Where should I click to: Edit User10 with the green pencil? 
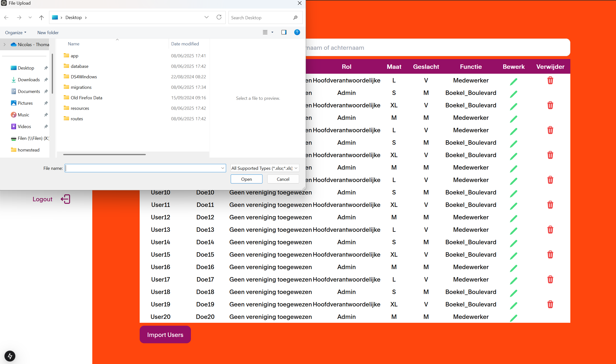tap(514, 194)
